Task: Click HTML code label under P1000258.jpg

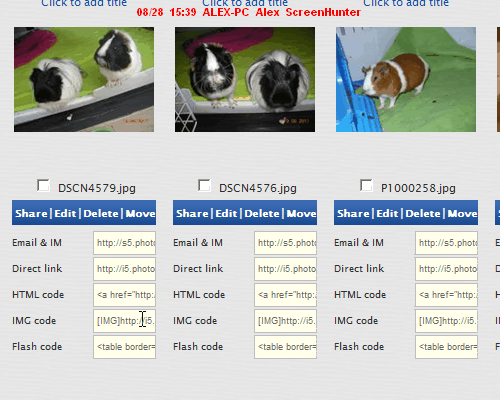Action: tap(360, 295)
